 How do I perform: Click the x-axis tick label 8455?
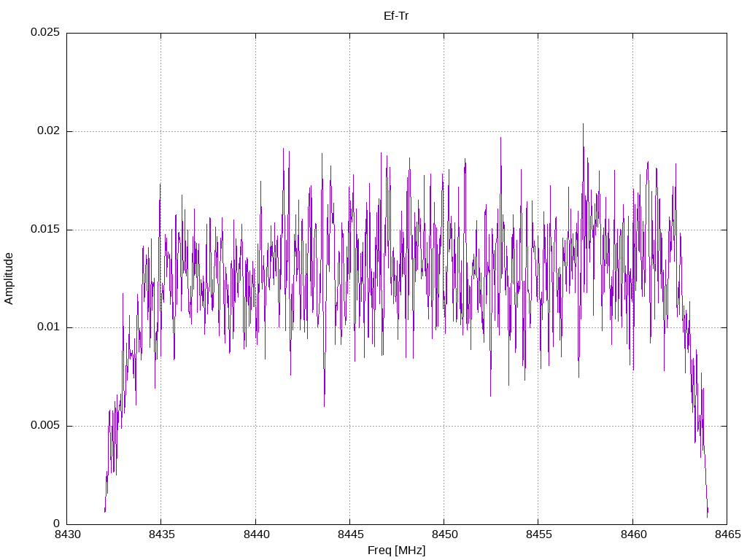tap(539, 534)
